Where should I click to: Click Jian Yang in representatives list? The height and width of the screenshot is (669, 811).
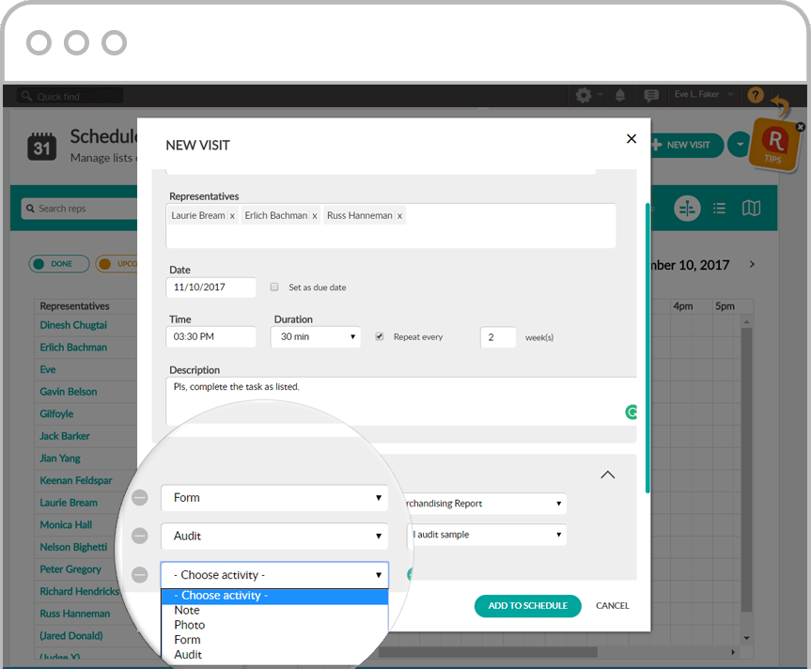click(x=60, y=458)
